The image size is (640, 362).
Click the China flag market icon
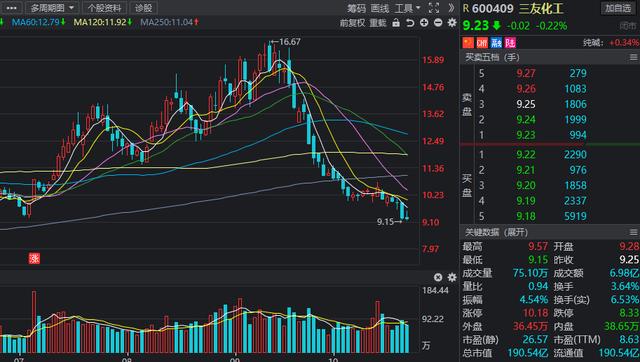[468, 42]
